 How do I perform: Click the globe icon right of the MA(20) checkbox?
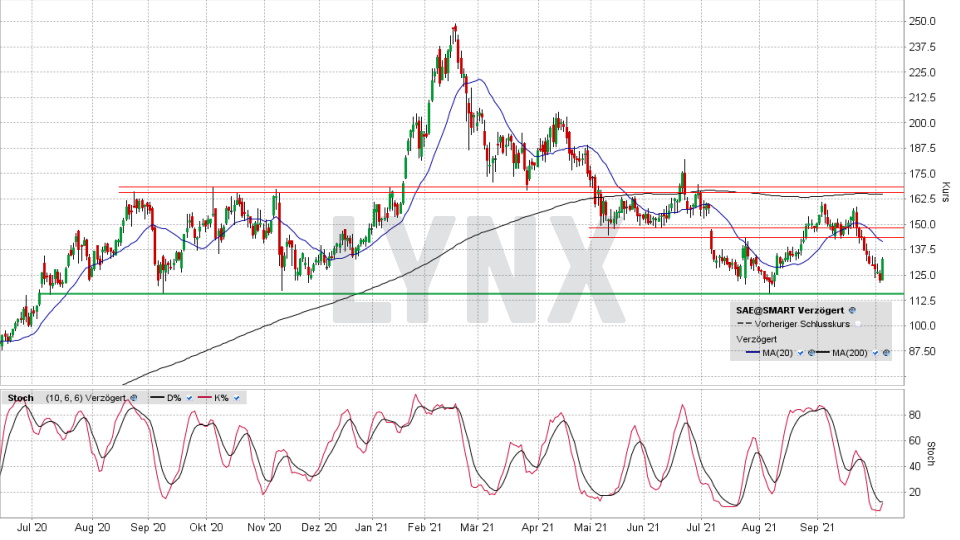click(811, 353)
